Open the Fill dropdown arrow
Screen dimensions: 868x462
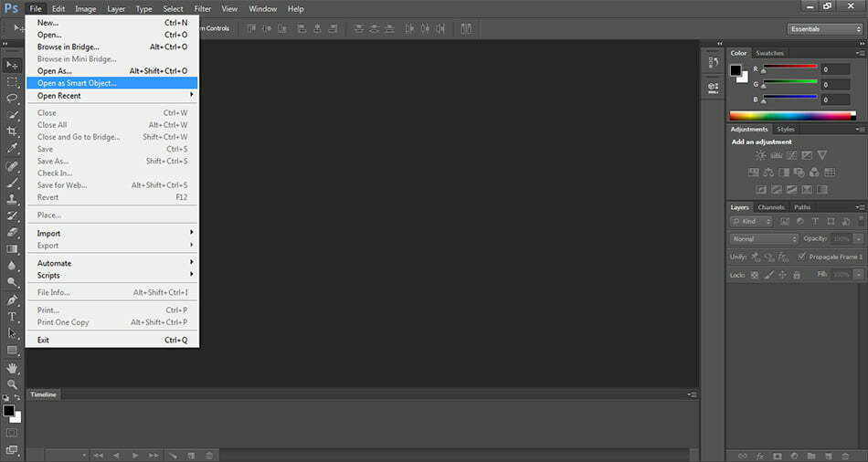click(859, 275)
